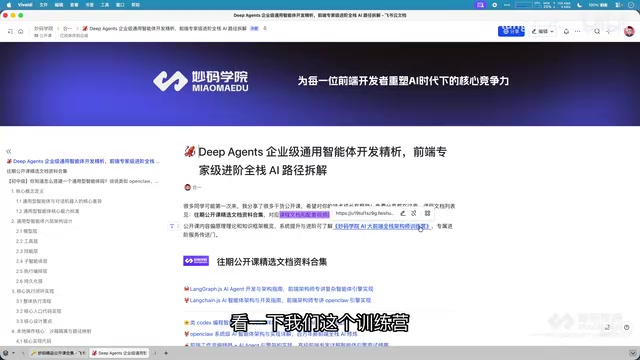Click remove-link icon in popup
The width and height of the screenshot is (640, 360).
coord(414,213)
